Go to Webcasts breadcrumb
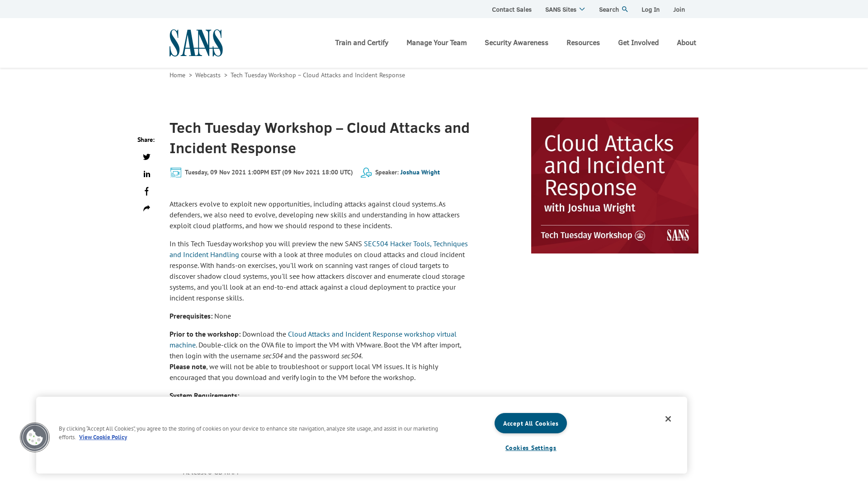 click(x=208, y=75)
